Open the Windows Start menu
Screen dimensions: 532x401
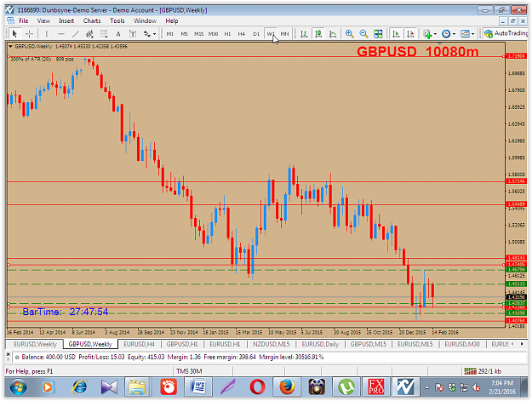18,387
